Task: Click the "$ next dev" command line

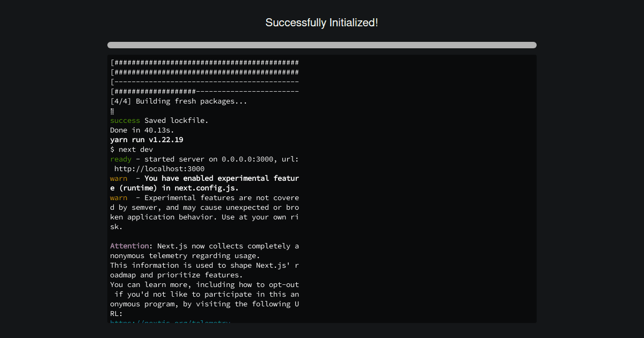Action: tap(131, 149)
